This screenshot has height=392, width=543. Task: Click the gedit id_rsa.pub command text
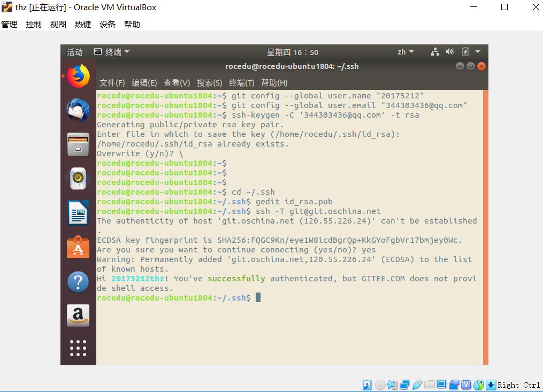click(294, 202)
